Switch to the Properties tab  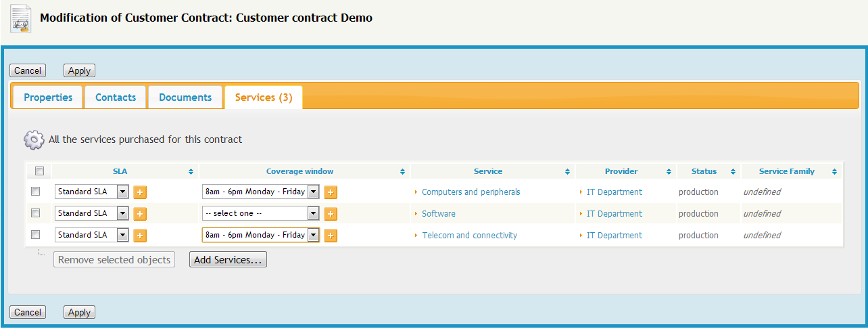tap(48, 97)
